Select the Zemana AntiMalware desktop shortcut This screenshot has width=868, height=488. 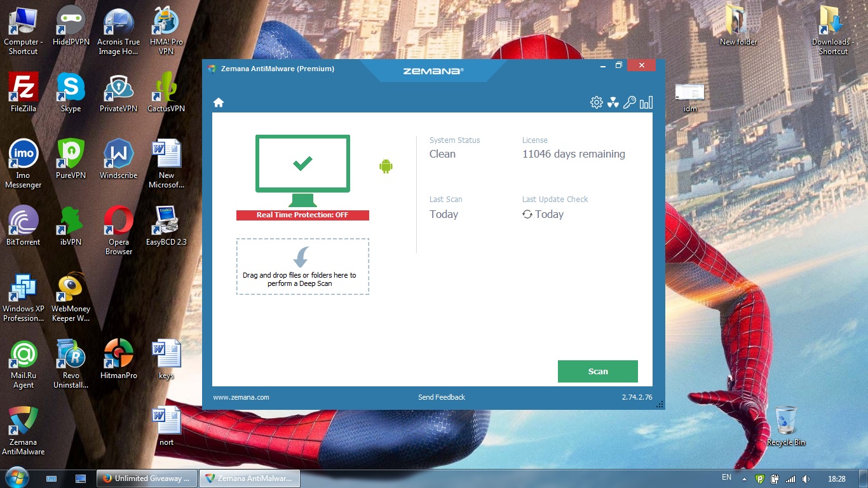click(24, 431)
